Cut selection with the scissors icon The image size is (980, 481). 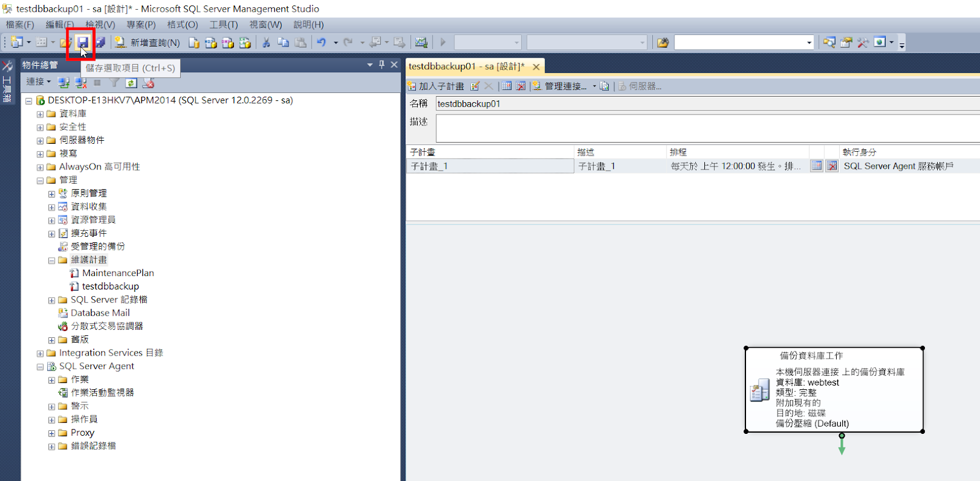(266, 42)
